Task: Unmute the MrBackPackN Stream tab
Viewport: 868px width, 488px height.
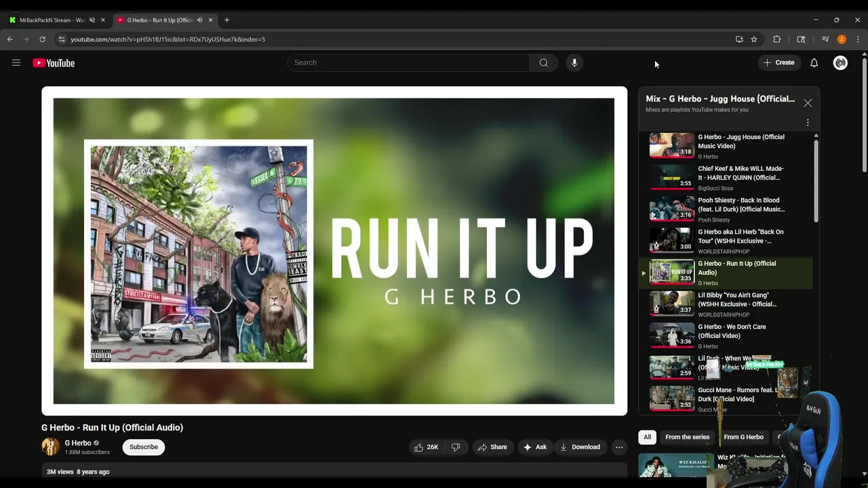Action: (92, 20)
